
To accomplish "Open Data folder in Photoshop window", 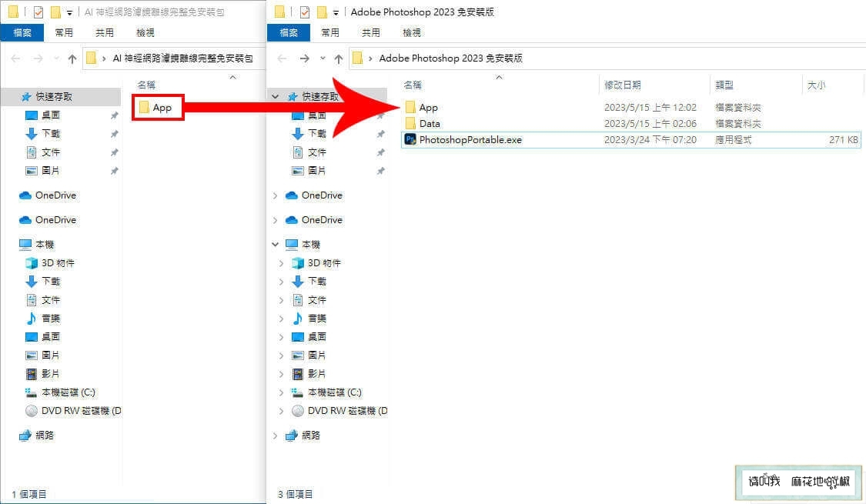I will point(423,124).
